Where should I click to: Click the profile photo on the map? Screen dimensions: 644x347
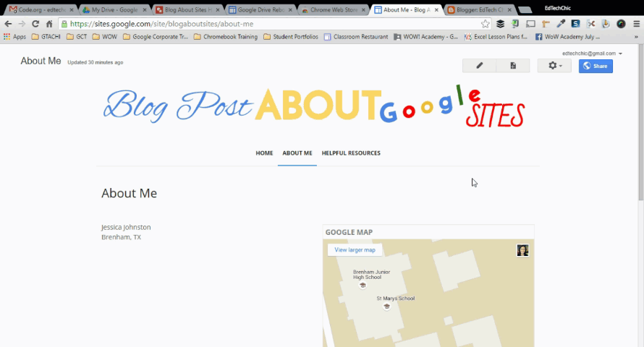523,250
